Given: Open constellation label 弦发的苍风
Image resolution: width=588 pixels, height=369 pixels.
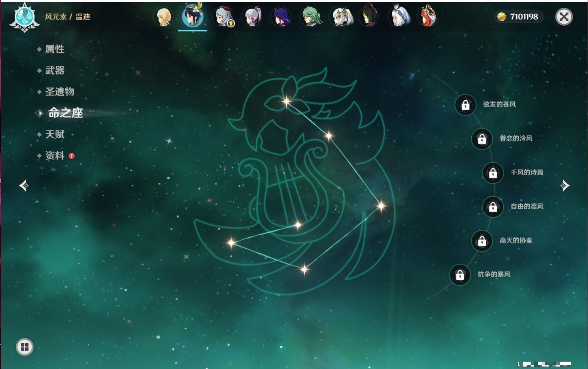Looking at the screenshot, I should 500,104.
